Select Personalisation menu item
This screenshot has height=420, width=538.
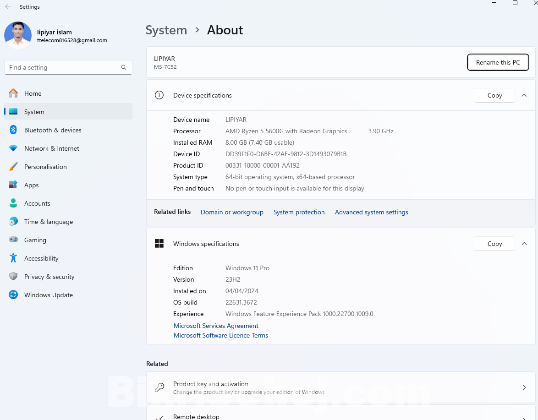[x=68, y=167]
